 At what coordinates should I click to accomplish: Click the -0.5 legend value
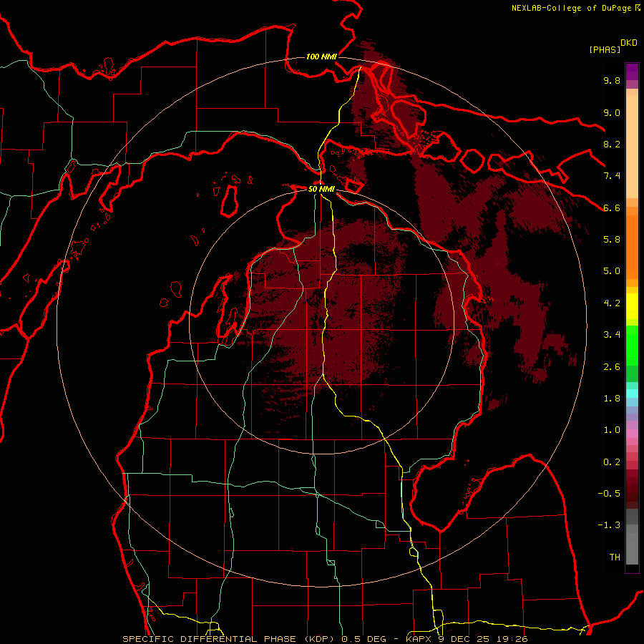pos(609,494)
